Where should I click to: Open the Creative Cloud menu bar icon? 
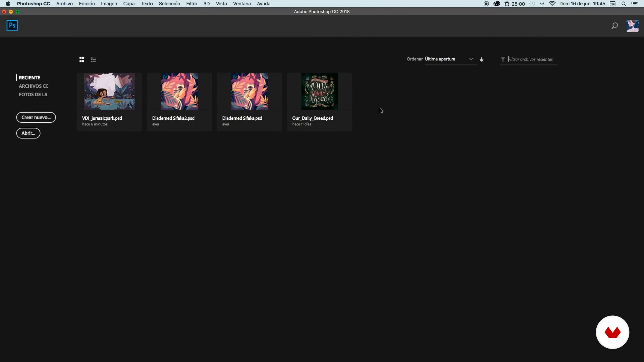pyautogui.click(x=497, y=4)
